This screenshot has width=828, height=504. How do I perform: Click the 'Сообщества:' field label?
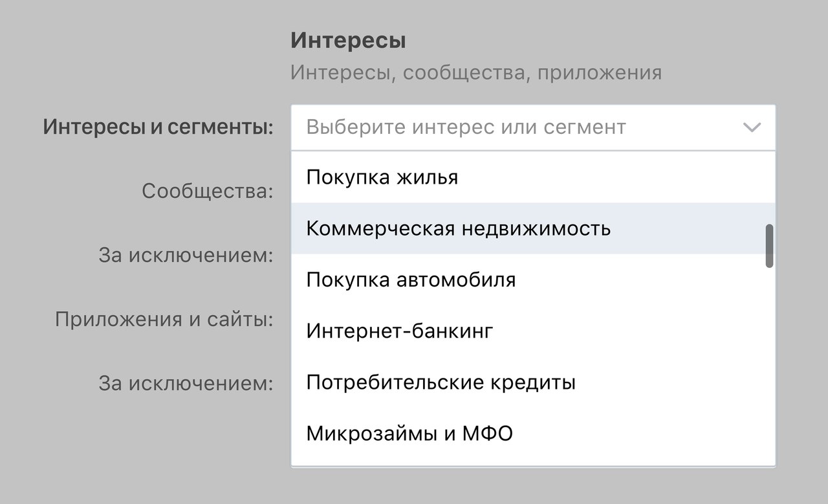[x=207, y=191]
